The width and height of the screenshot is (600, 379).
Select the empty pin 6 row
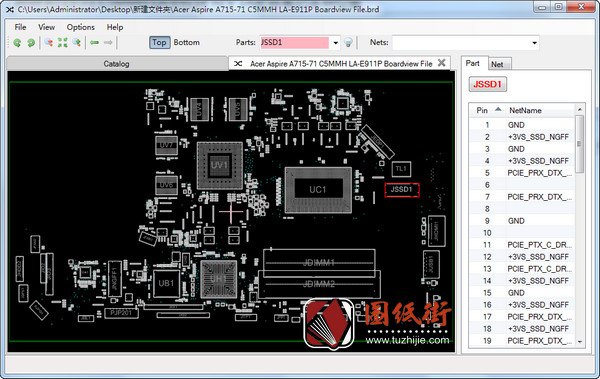[x=522, y=185]
